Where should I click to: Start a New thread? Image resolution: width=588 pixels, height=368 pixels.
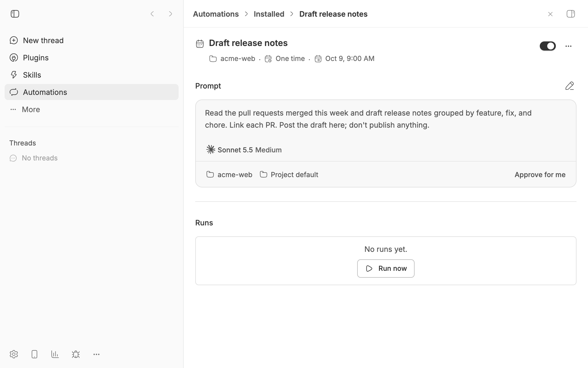92,40
